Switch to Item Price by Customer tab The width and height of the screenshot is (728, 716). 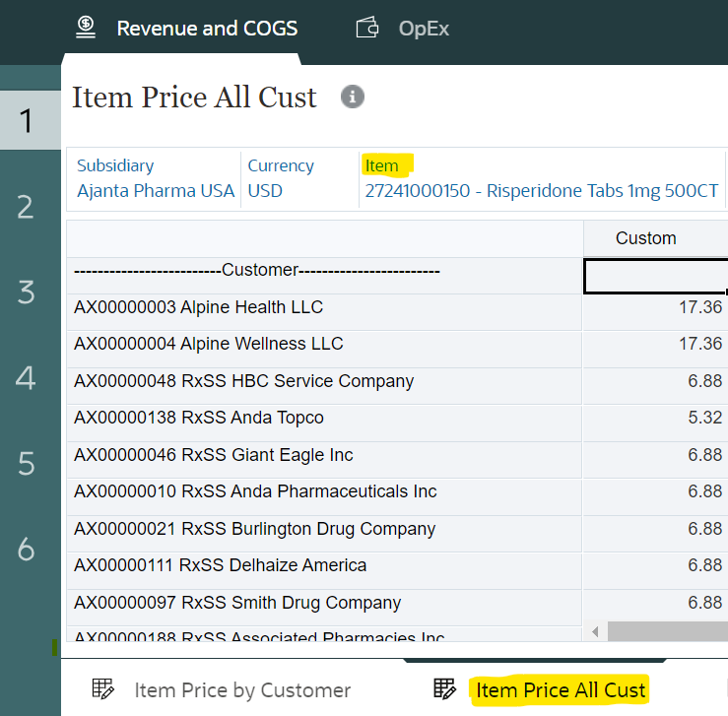click(241, 689)
